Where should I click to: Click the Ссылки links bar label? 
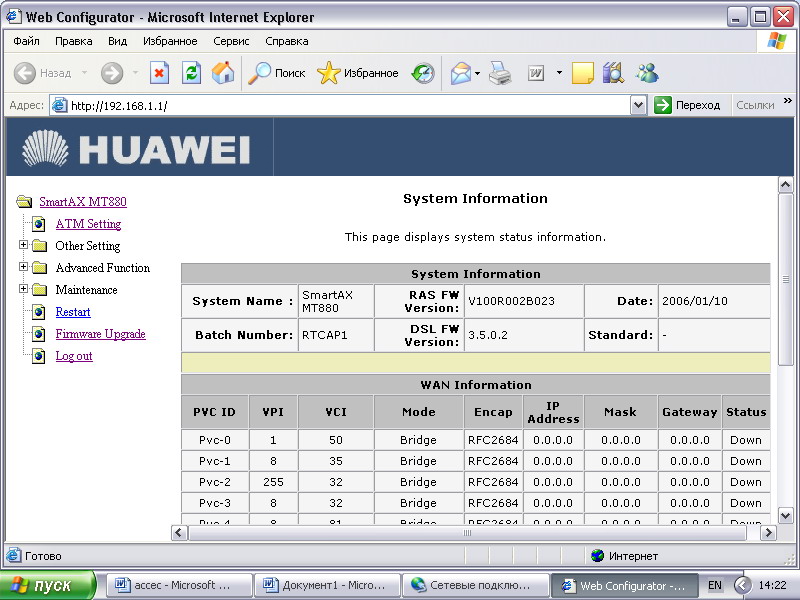click(755, 106)
